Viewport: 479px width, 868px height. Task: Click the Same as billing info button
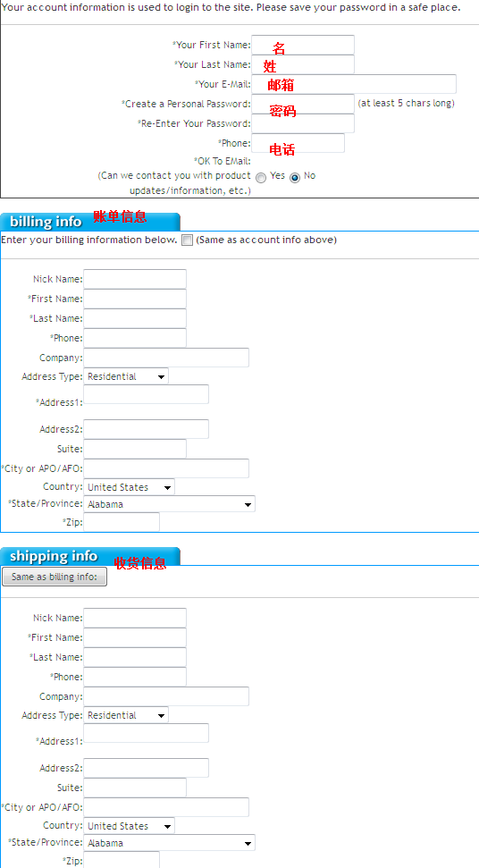pyautogui.click(x=55, y=577)
